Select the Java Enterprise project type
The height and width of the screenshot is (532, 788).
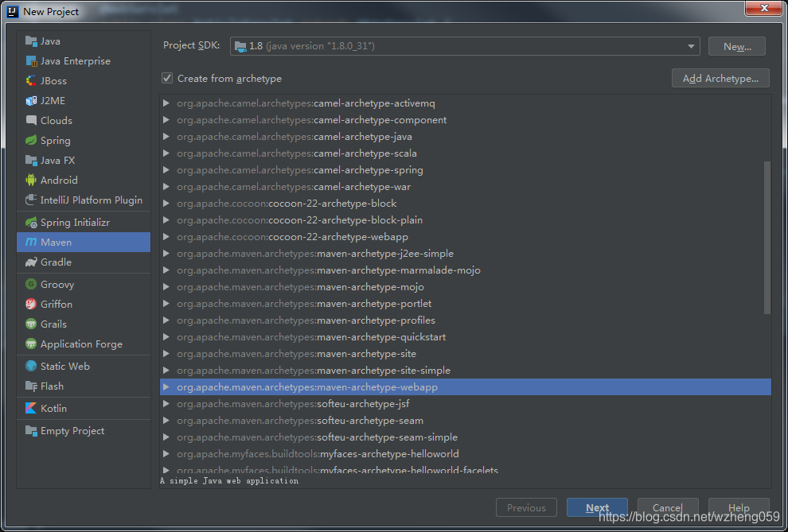point(84,61)
